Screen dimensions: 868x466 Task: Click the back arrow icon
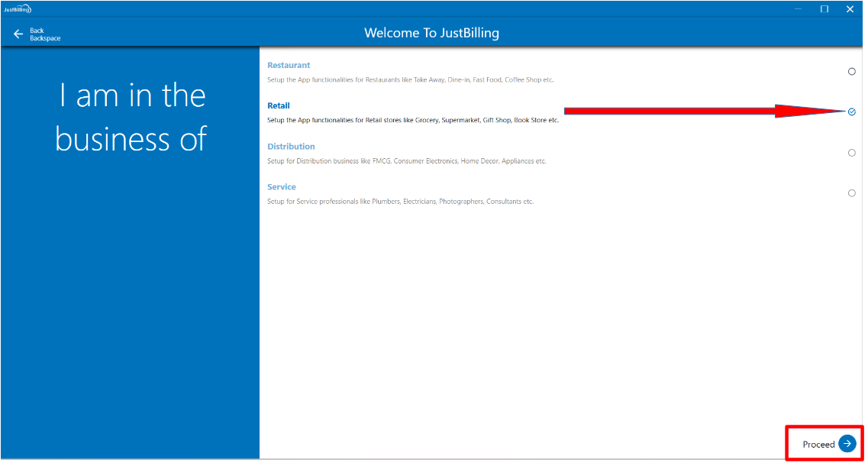18,34
